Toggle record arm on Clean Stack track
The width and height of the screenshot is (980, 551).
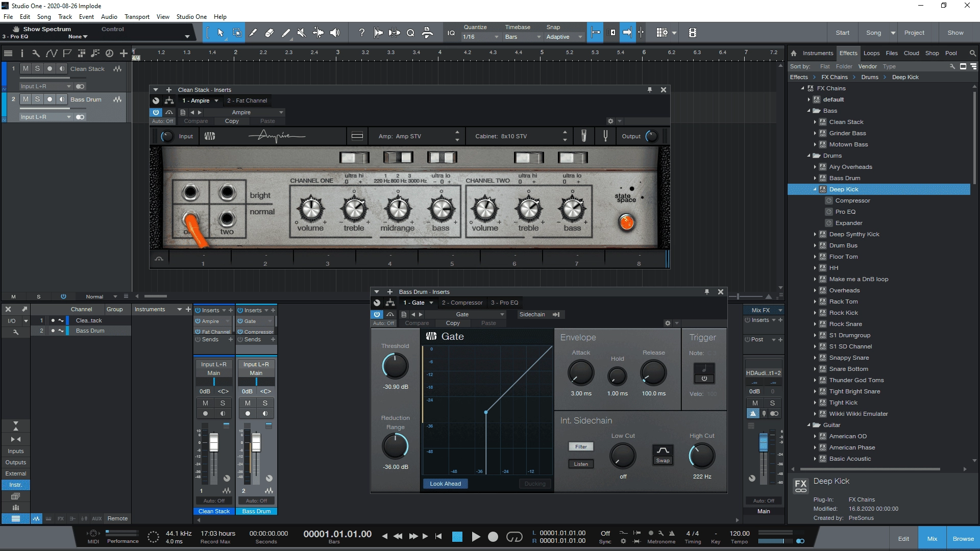click(50, 68)
